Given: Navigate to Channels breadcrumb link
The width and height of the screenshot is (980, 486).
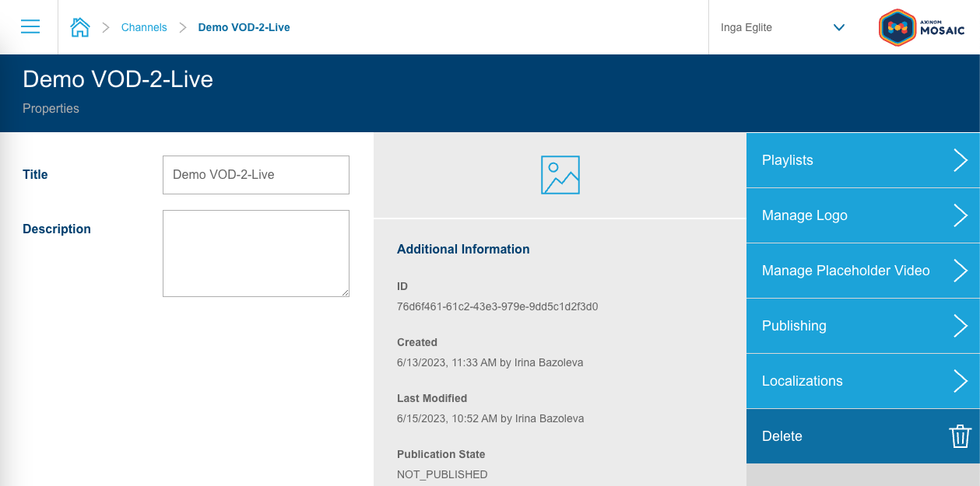Looking at the screenshot, I should coord(144,27).
